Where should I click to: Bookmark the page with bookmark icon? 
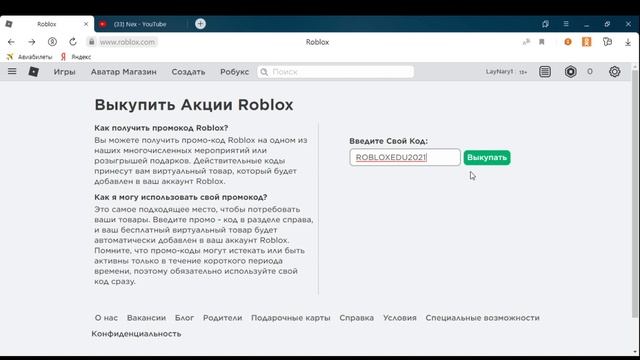(x=542, y=42)
